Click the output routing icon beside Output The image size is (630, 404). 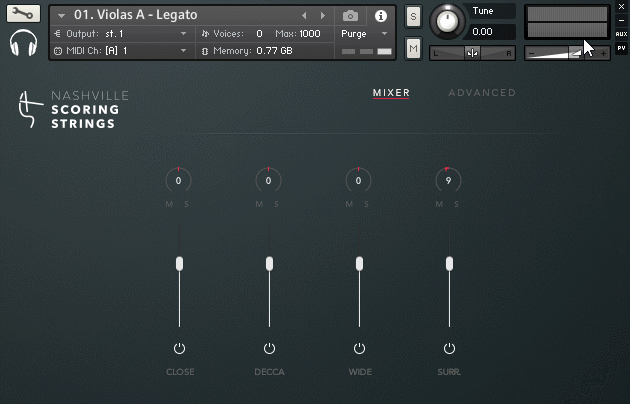(57, 34)
